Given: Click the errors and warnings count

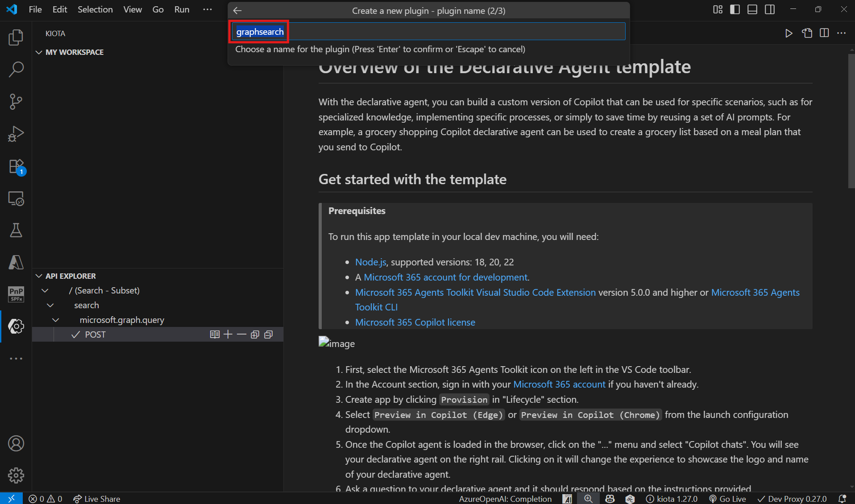Looking at the screenshot, I should pyautogui.click(x=46, y=499).
